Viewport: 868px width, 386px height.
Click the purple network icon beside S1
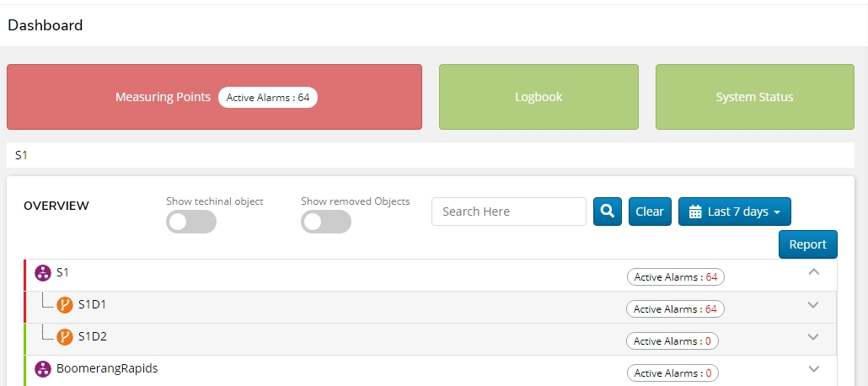(43, 273)
